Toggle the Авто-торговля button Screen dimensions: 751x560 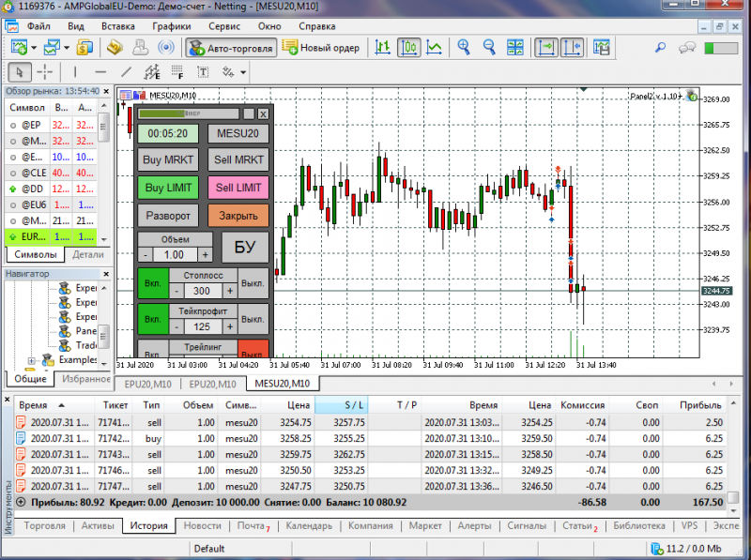click(x=231, y=48)
